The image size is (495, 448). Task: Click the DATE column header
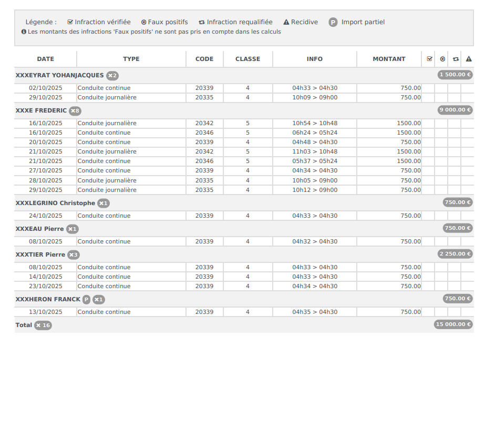pyautogui.click(x=46, y=59)
